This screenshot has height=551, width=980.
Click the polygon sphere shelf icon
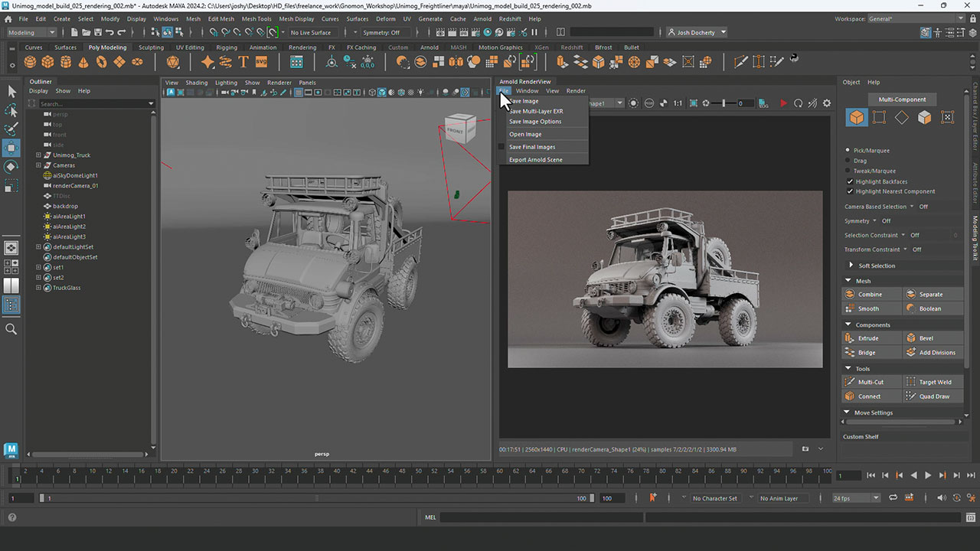30,62
